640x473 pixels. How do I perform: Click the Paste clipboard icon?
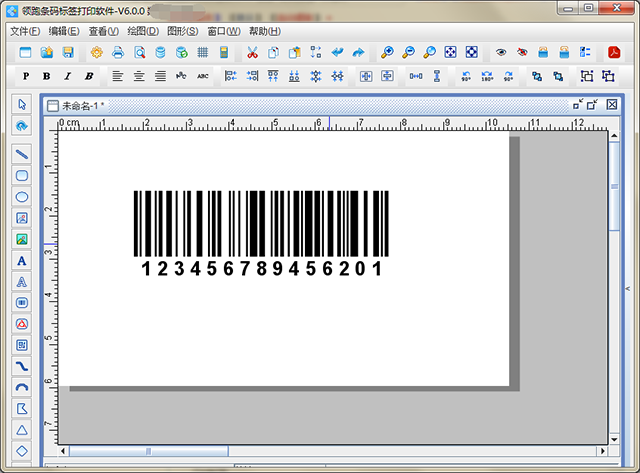tap(295, 52)
